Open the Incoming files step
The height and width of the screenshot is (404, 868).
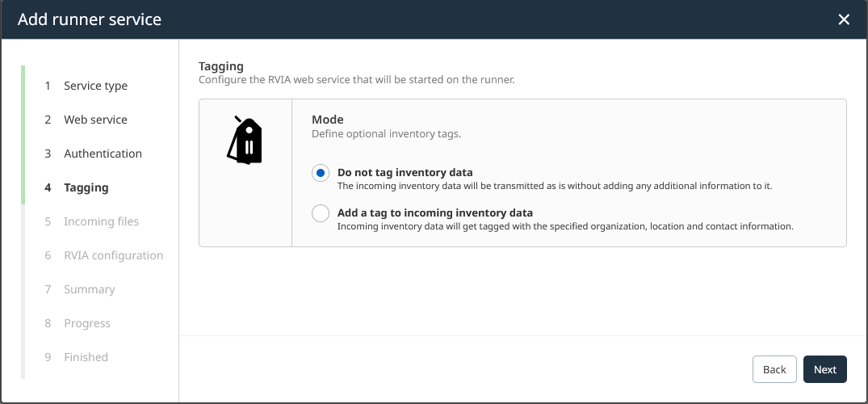(101, 221)
